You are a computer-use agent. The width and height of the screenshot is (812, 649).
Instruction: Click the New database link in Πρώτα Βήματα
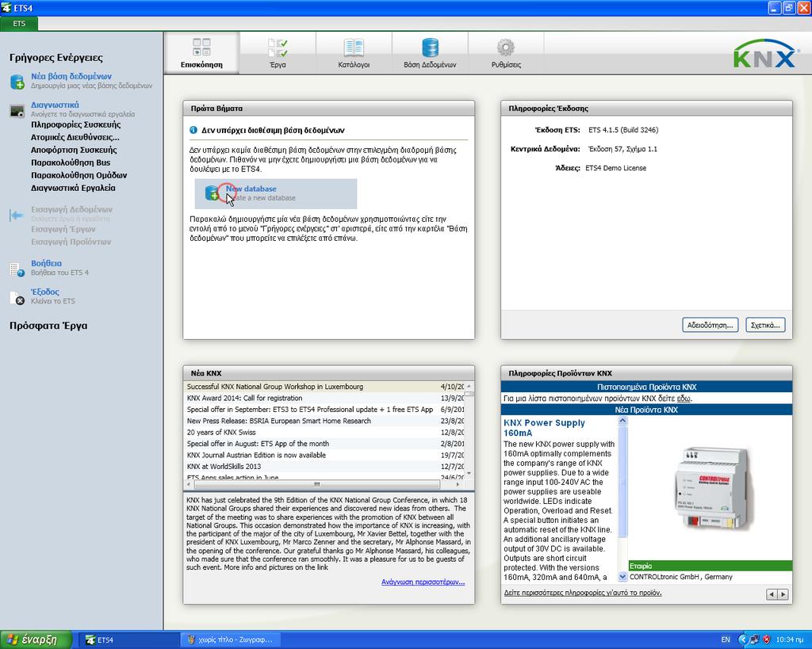click(251, 189)
